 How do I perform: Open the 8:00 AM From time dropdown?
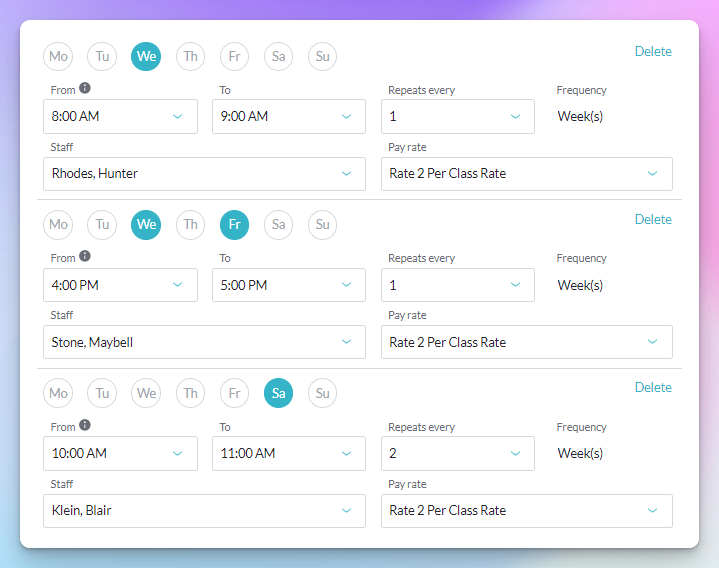point(121,116)
